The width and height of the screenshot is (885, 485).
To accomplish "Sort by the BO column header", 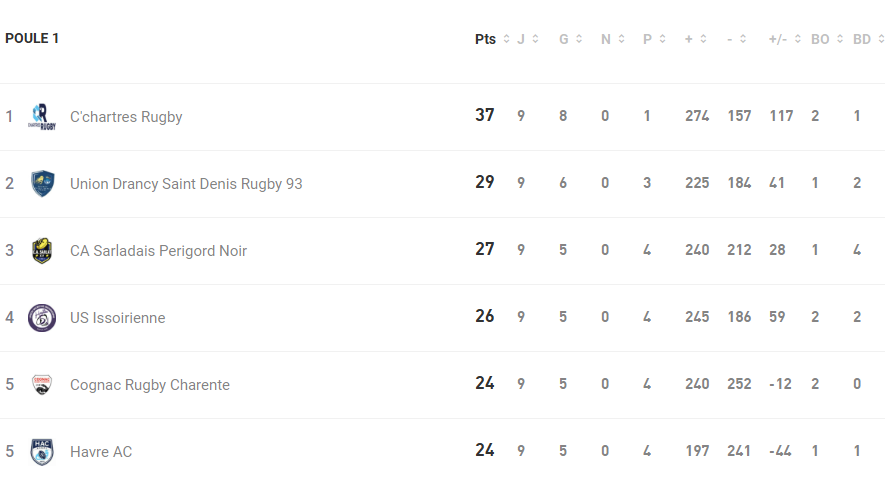I will [x=820, y=39].
